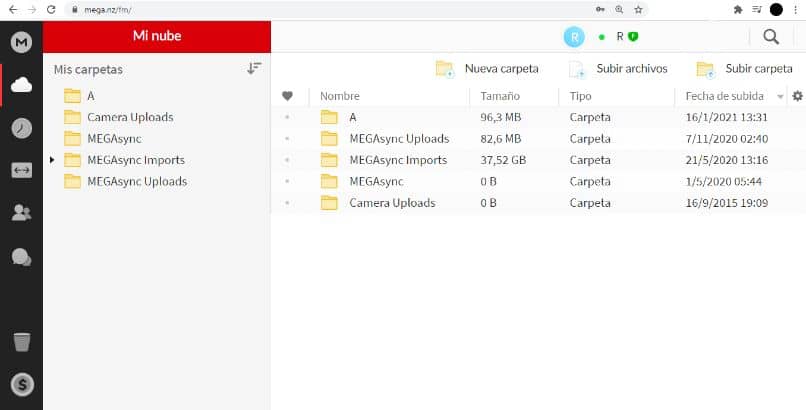The image size is (806, 410).
Task: Click the Mis carpetas heading
Action: click(88, 69)
